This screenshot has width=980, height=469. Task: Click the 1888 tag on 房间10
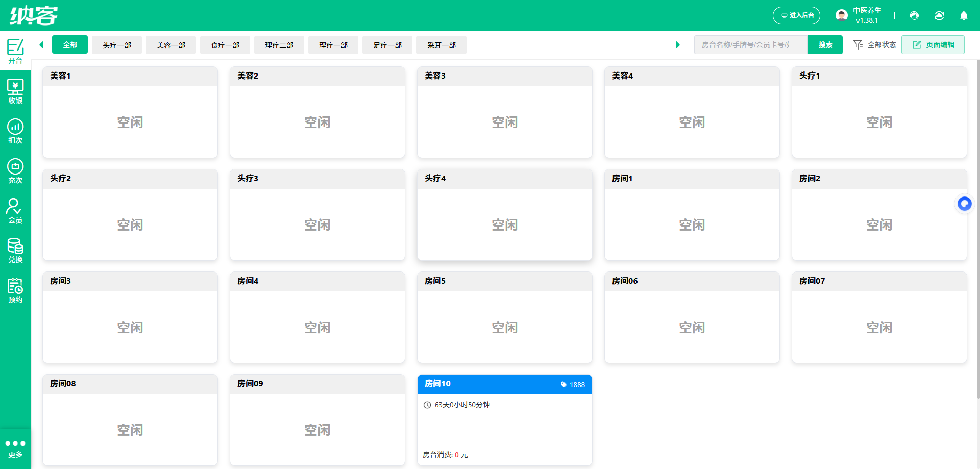573,385
